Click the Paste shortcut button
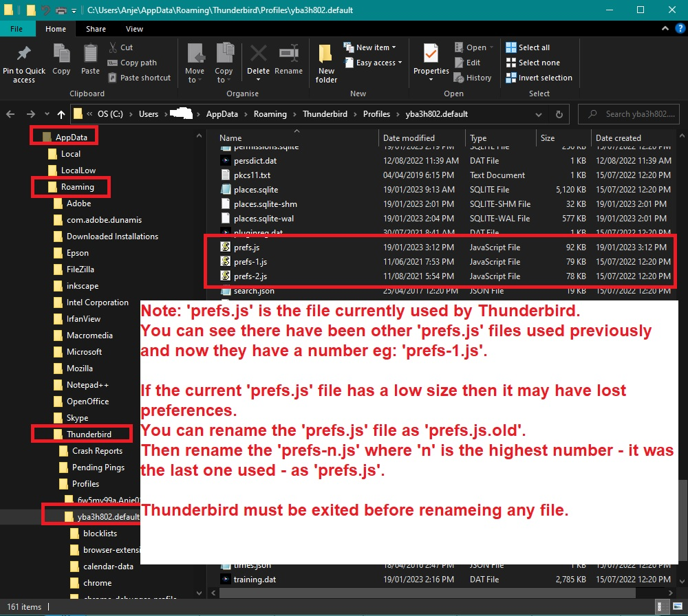 coord(140,78)
